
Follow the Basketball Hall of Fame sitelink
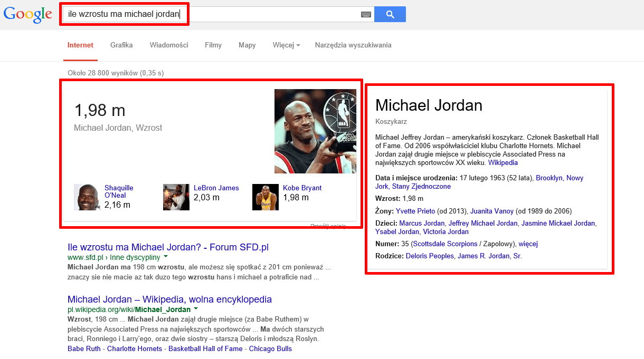tap(205, 349)
